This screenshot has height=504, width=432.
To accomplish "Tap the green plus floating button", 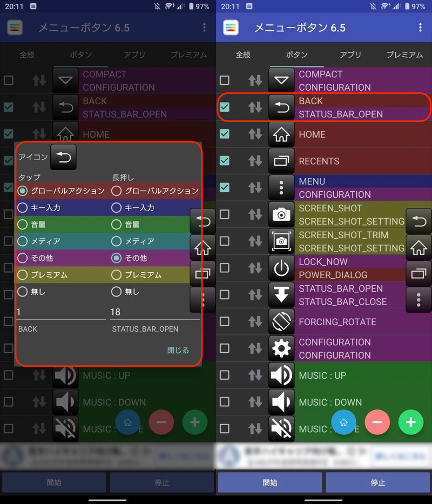I will [x=411, y=422].
